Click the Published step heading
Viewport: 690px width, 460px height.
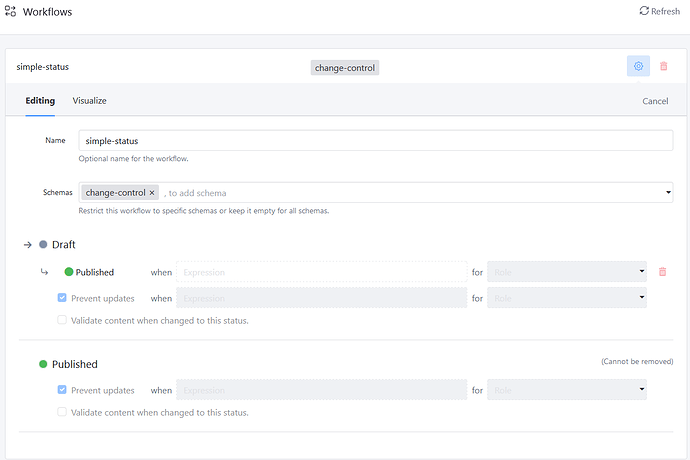point(75,364)
